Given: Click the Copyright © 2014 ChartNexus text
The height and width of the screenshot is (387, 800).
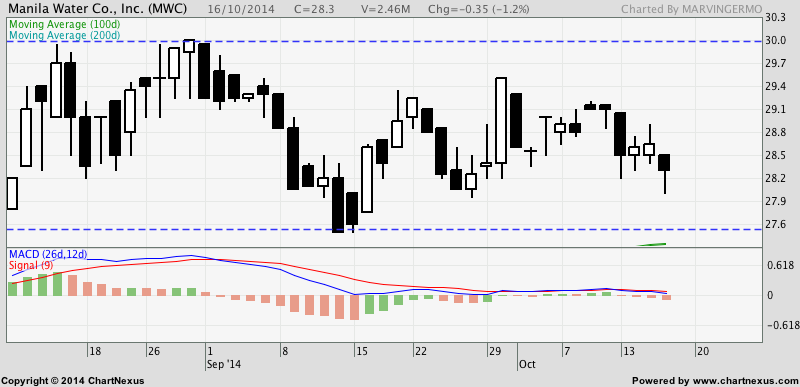Looking at the screenshot, I should pyautogui.click(x=73, y=380).
